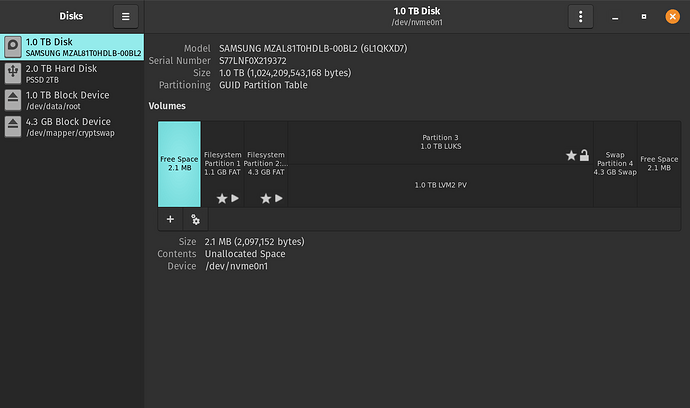The width and height of the screenshot is (690, 408).
Task: Click the play mounted icon on Partition 1
Action: [x=235, y=198]
